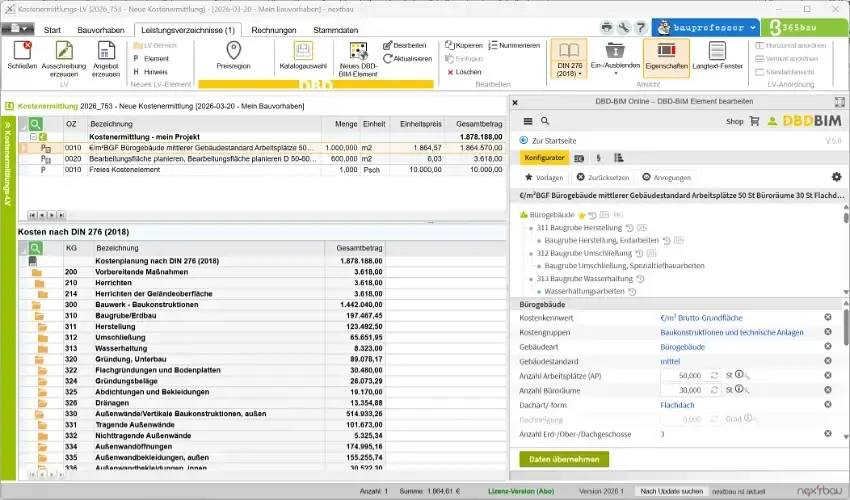Click the Bürogebäude link for Gebäudeart
This screenshot has width=850, height=500.
(x=682, y=347)
